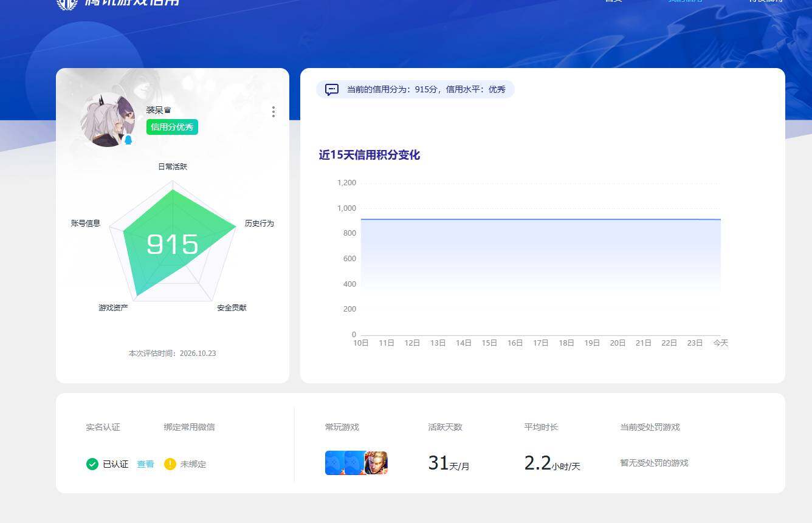Click the yellow warning icon beside 未绑定

[x=170, y=464]
